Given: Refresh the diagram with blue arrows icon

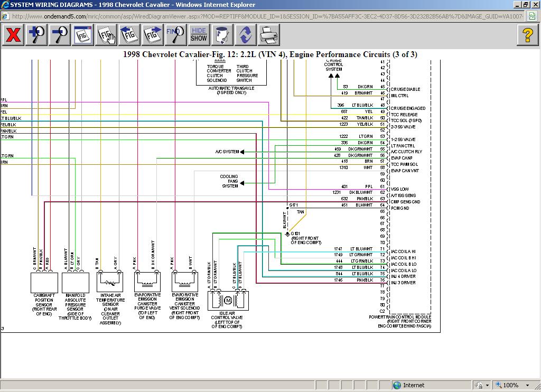Looking at the screenshot, I should pyautogui.click(x=245, y=35).
